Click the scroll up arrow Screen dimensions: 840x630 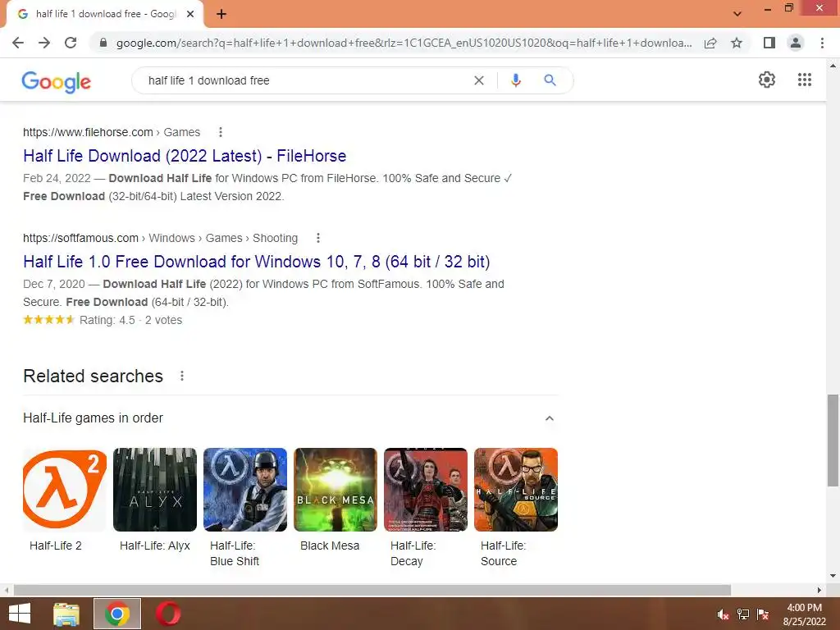click(x=833, y=66)
